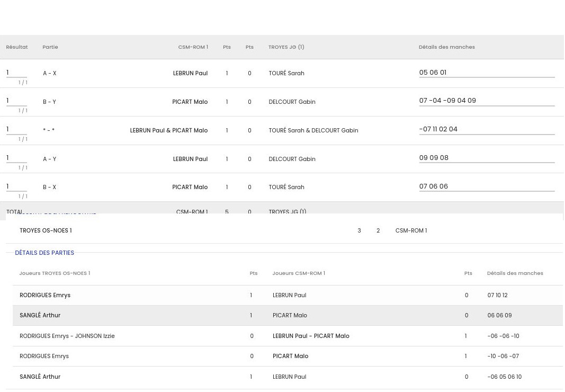Click the Résultat input in the A - Y row

16,158
